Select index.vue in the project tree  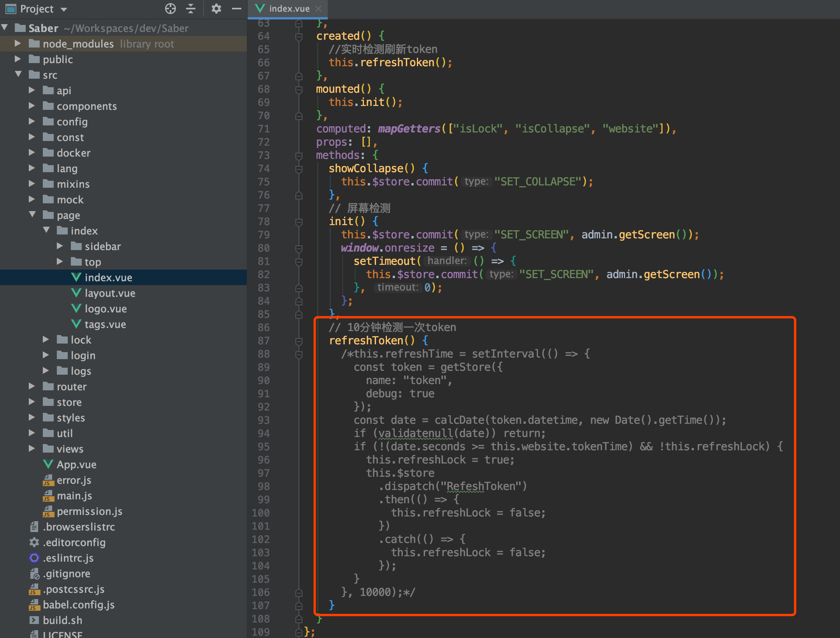pos(123,277)
